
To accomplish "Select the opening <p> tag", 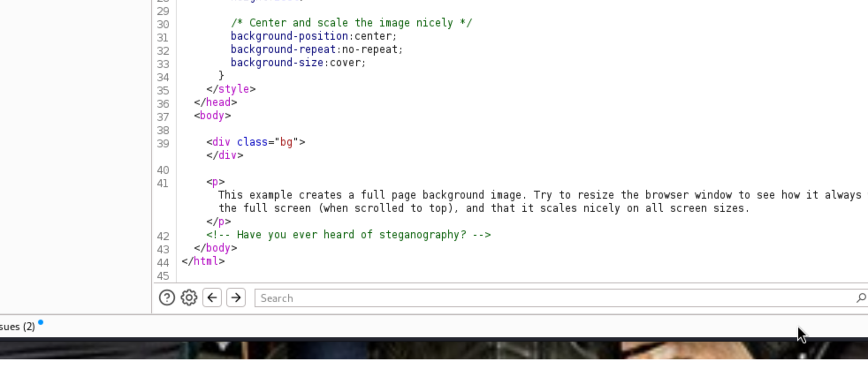I will 215,182.
